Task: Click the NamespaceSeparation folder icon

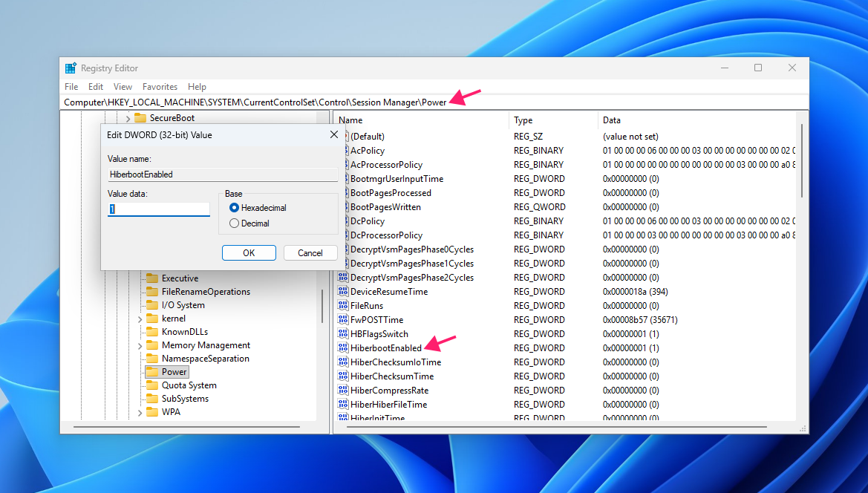Action: pos(151,358)
